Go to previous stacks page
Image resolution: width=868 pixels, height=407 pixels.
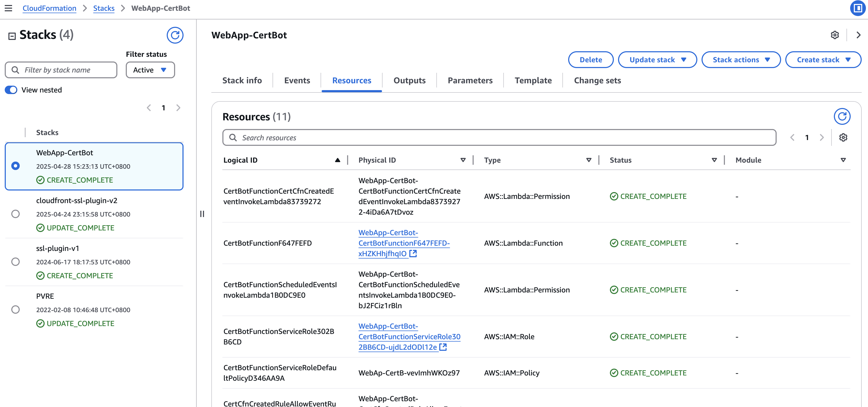(149, 108)
